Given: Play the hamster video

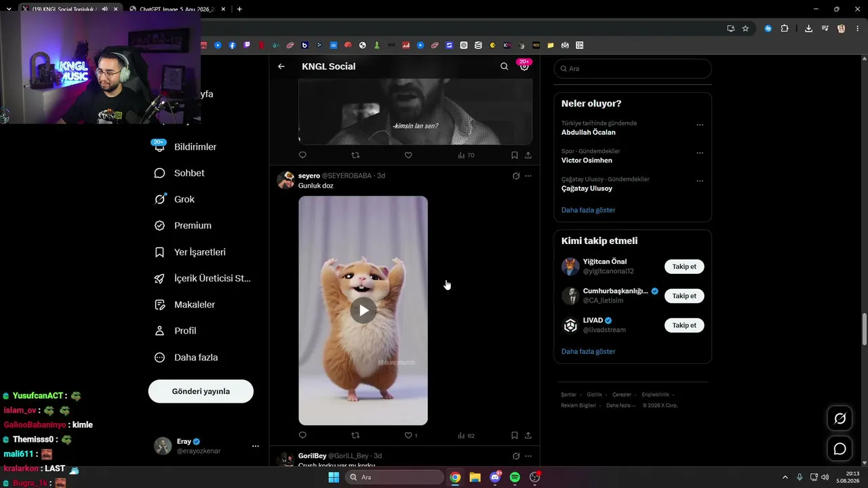Looking at the screenshot, I should [363, 310].
